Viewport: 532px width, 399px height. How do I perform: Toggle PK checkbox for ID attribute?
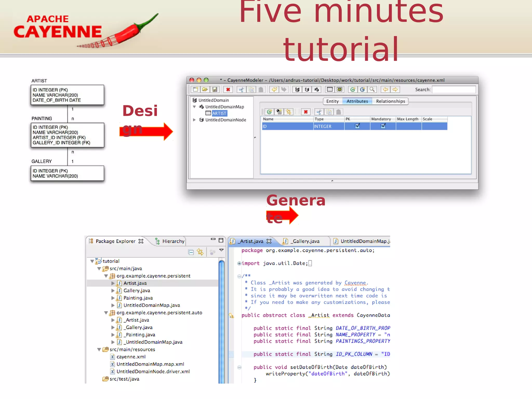pyautogui.click(x=357, y=126)
